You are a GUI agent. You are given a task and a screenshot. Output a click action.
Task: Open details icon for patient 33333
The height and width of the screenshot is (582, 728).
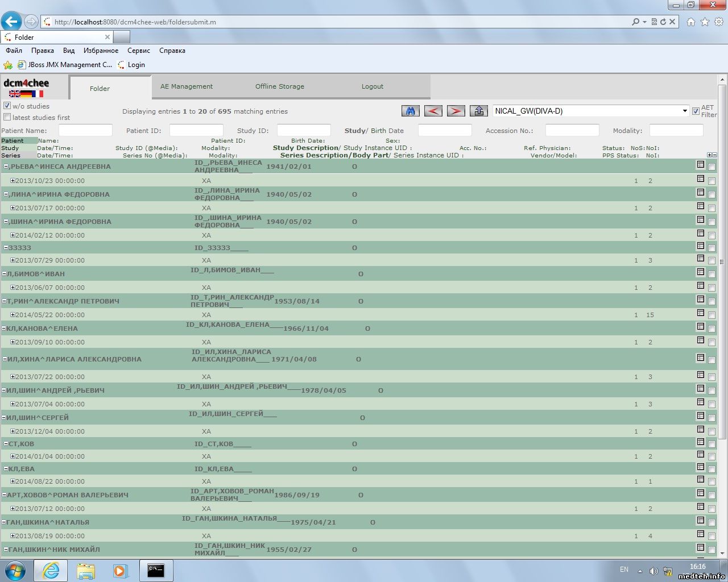tap(701, 247)
